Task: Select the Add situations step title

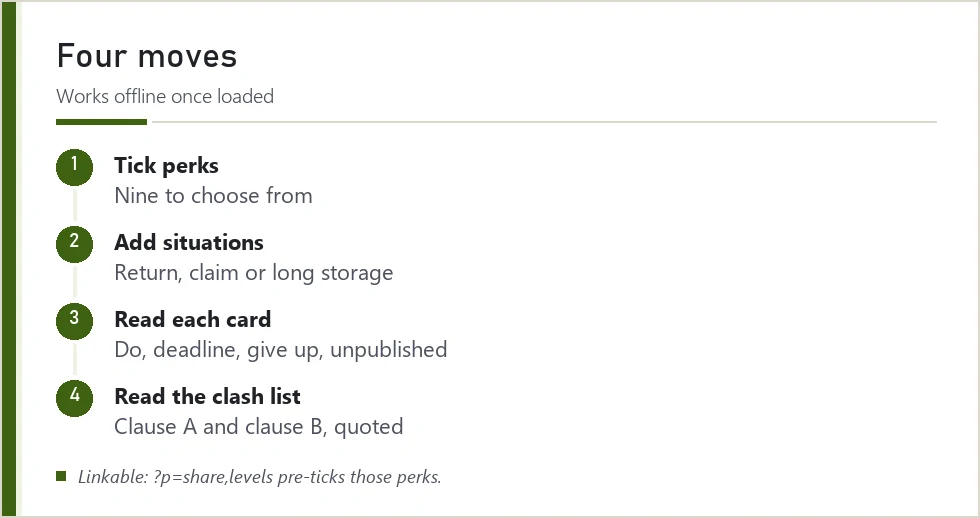Action: (x=189, y=242)
